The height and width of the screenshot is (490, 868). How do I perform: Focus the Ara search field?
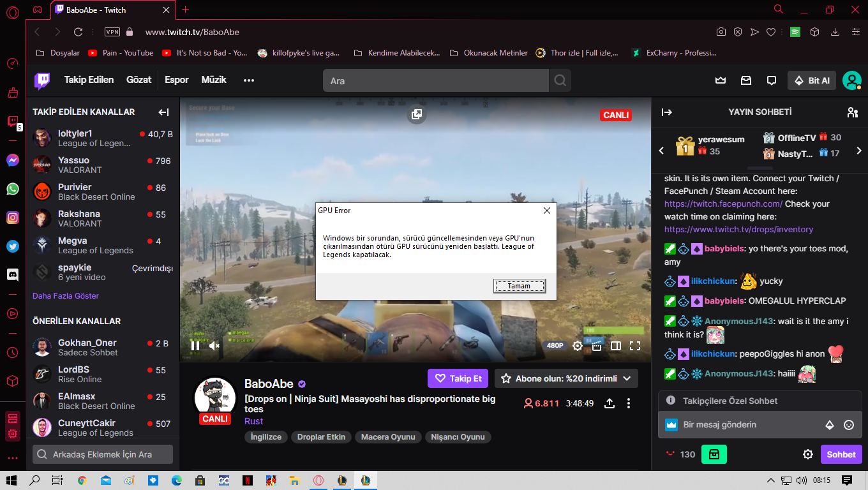tap(435, 81)
